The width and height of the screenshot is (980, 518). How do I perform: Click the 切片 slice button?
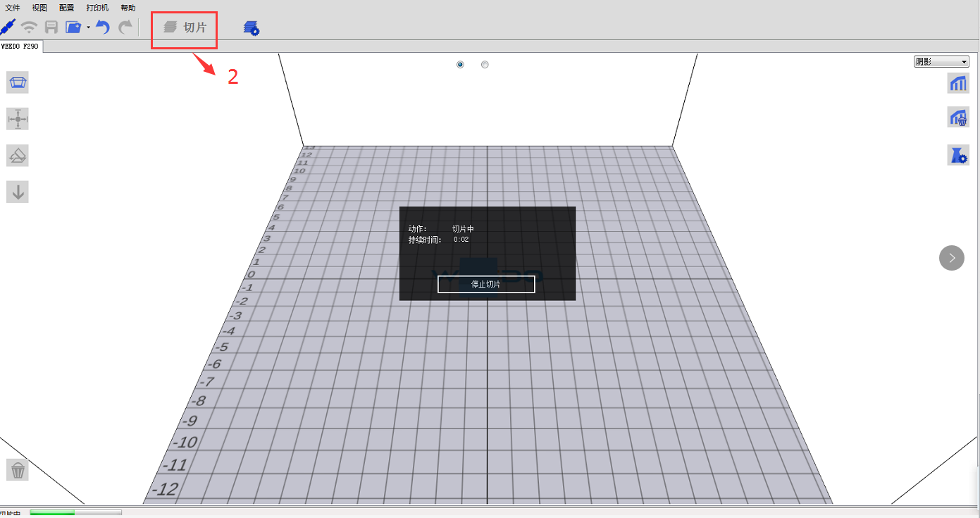185,27
